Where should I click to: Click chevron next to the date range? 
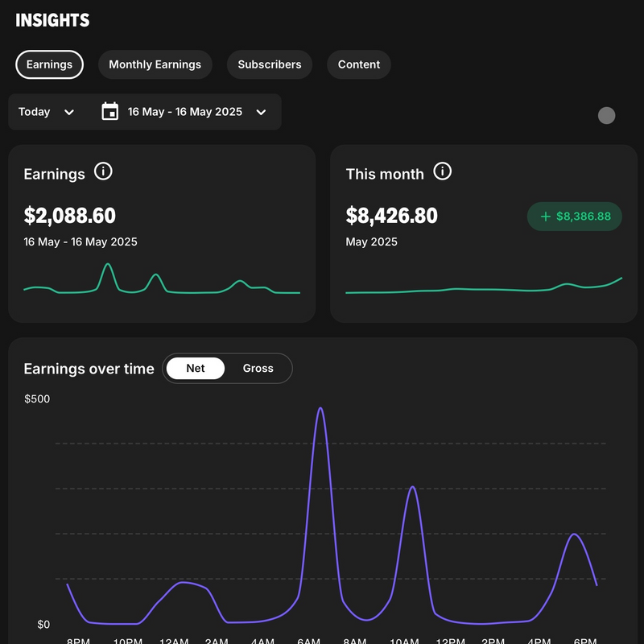point(261,112)
